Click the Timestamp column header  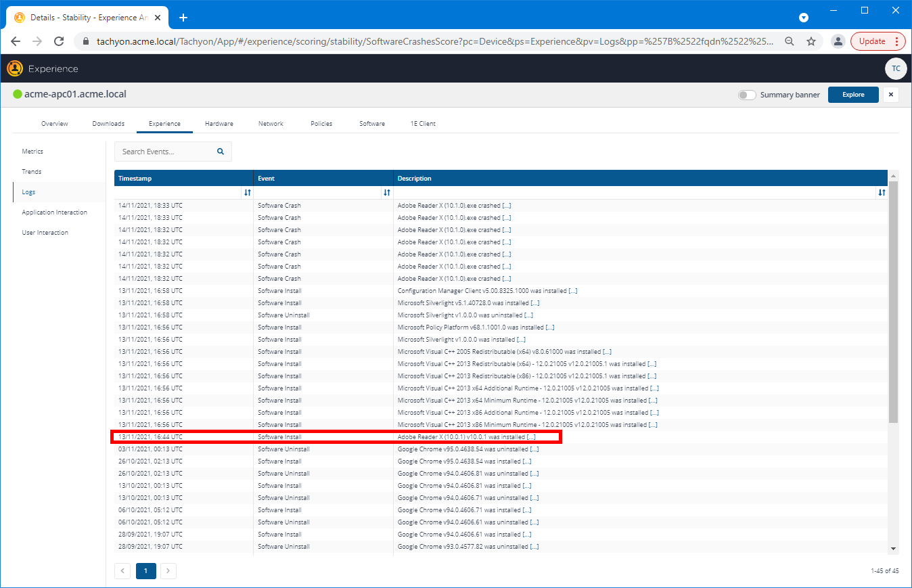coord(184,179)
